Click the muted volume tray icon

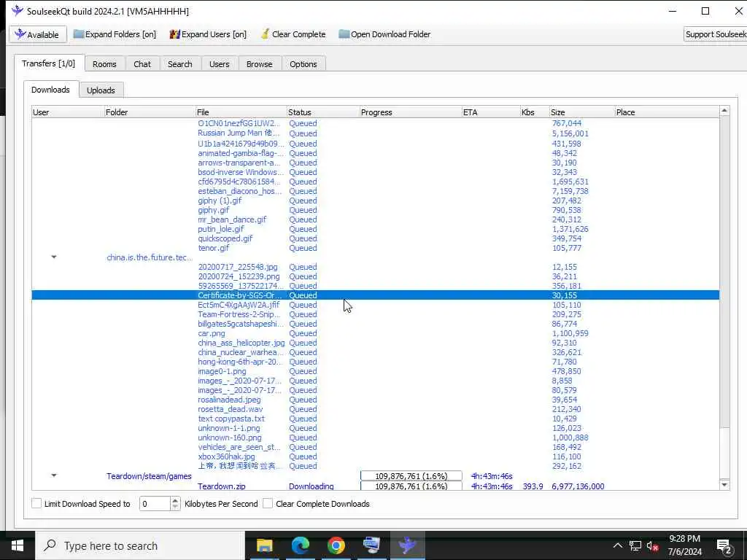652,546
